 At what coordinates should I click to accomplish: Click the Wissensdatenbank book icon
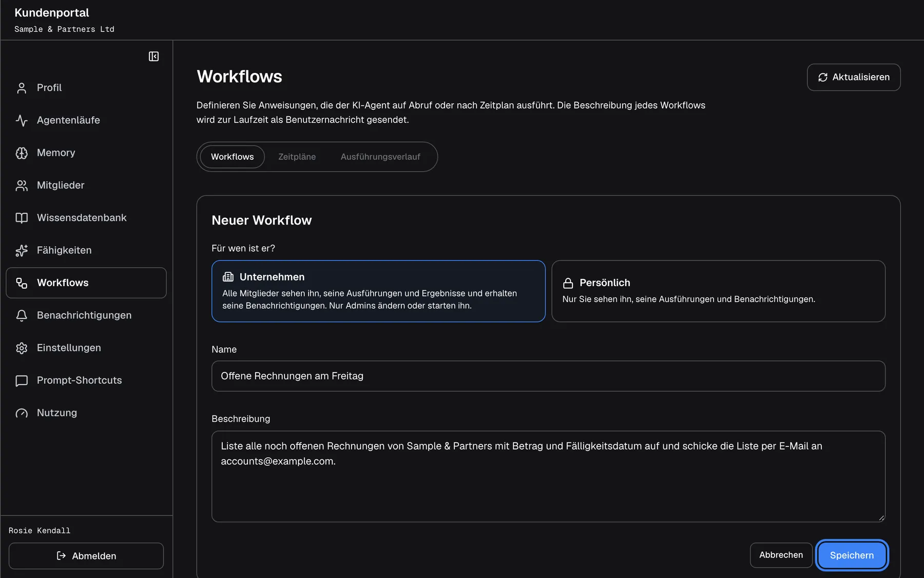tap(22, 218)
